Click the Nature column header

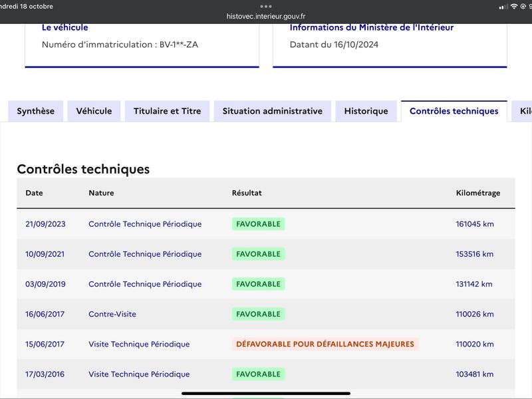coord(101,193)
